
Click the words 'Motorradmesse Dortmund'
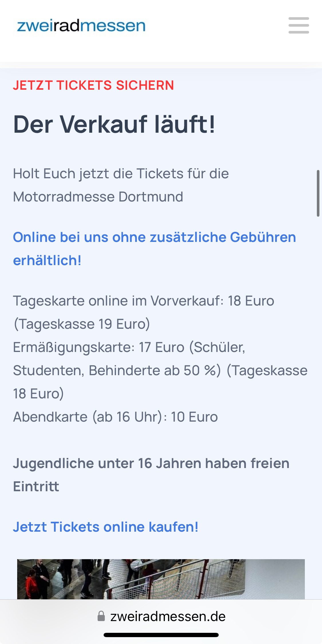click(98, 197)
